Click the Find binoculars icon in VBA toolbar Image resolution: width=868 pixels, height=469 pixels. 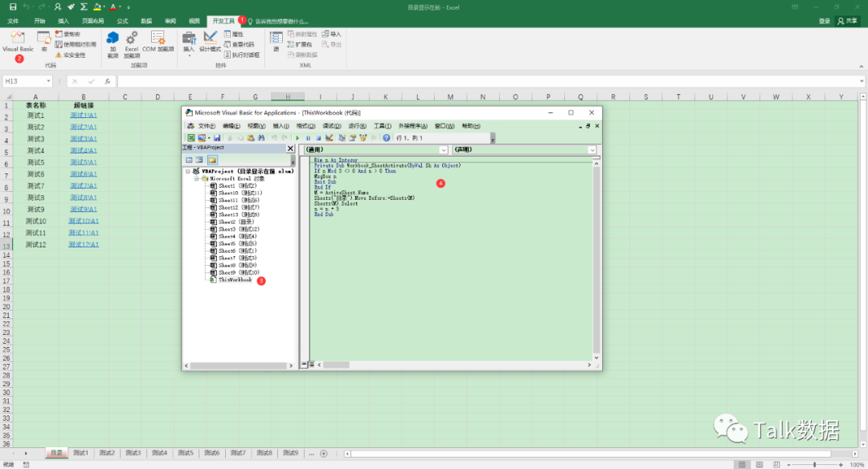pos(261,137)
